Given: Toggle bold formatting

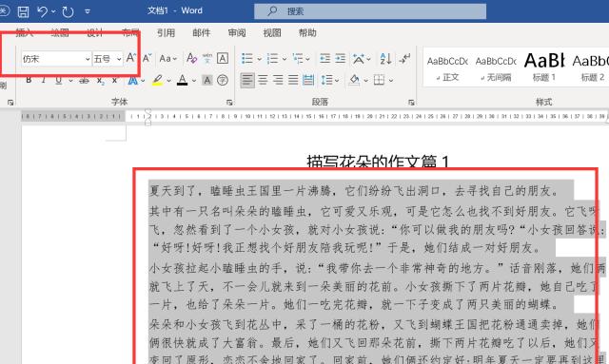Looking at the screenshot, I should point(29,81).
